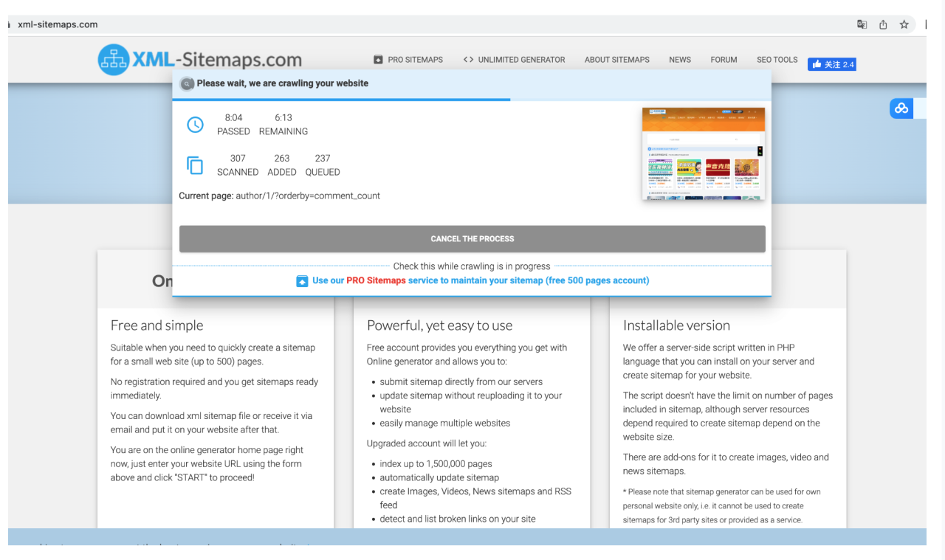Click the 8:04 PASSED time value
The image size is (945, 560).
(233, 117)
